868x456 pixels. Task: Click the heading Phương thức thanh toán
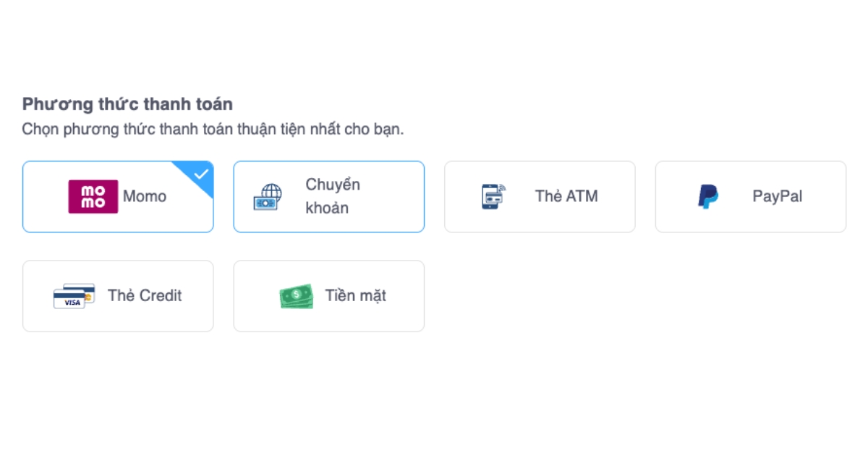point(127,104)
